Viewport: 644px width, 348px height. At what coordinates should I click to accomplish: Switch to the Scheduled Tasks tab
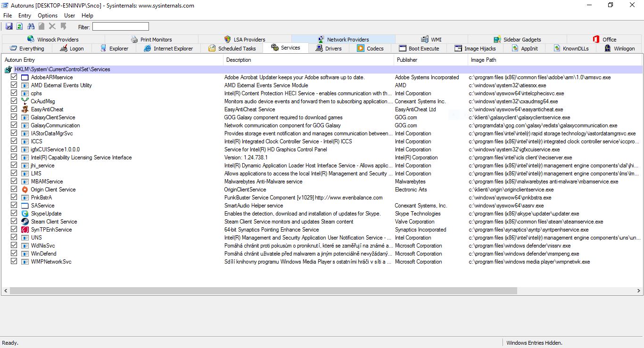231,48
